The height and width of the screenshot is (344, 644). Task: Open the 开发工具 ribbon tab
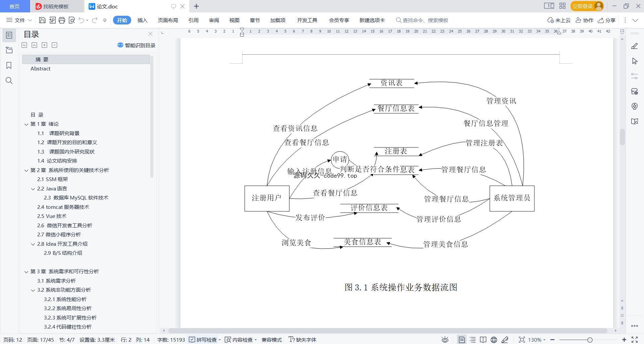pyautogui.click(x=307, y=20)
